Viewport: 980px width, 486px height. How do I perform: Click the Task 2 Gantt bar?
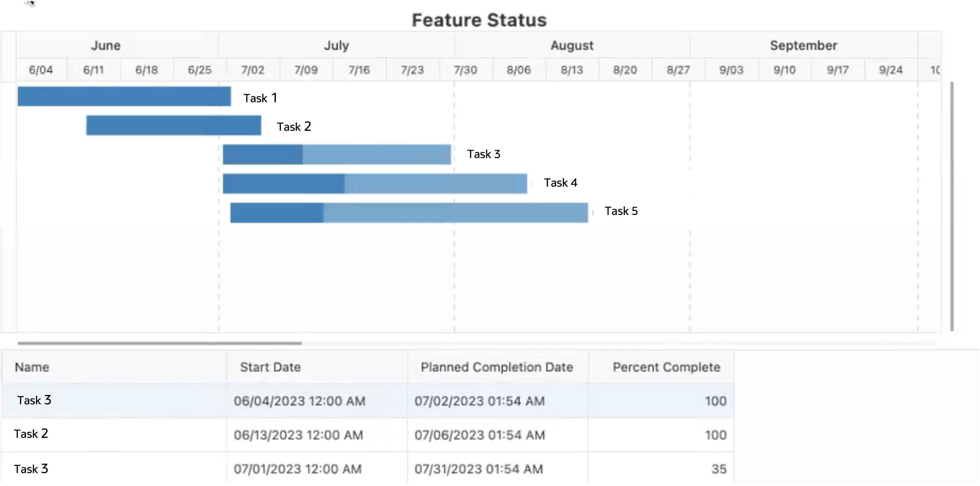[173, 126]
